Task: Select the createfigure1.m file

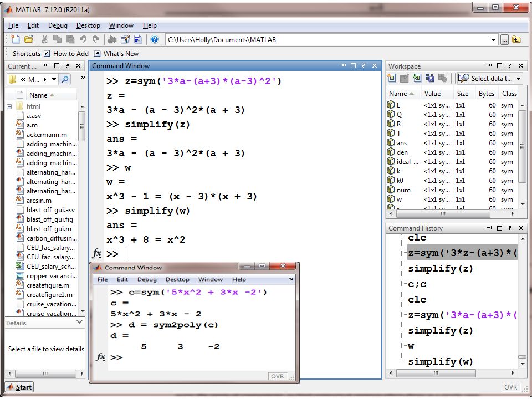Action: pos(49,295)
